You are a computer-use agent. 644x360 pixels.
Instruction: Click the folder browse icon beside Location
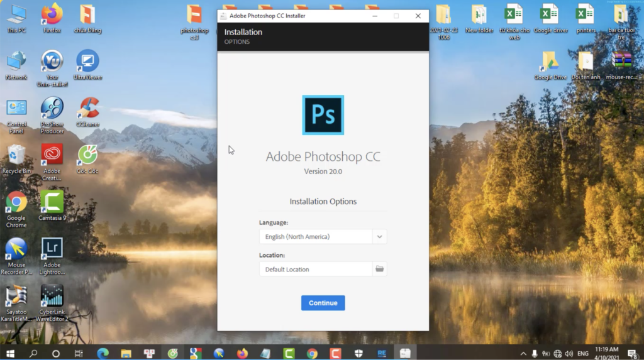click(379, 269)
